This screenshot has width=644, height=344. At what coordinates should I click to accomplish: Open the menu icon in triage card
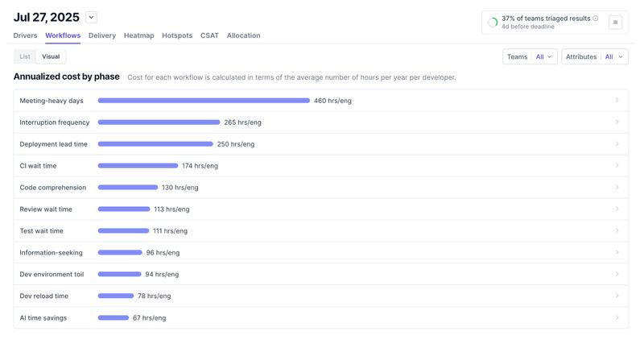(x=615, y=23)
